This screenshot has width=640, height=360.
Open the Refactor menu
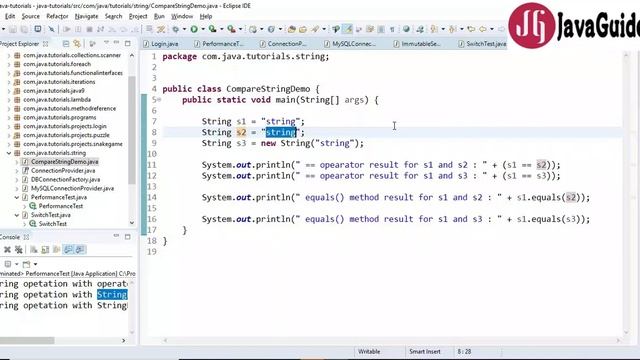[57, 16]
